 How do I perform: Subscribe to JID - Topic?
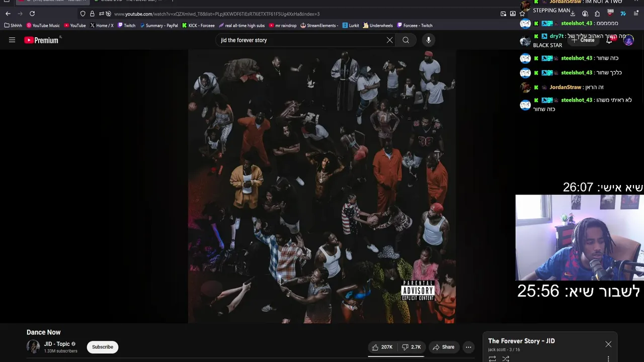pos(103,347)
